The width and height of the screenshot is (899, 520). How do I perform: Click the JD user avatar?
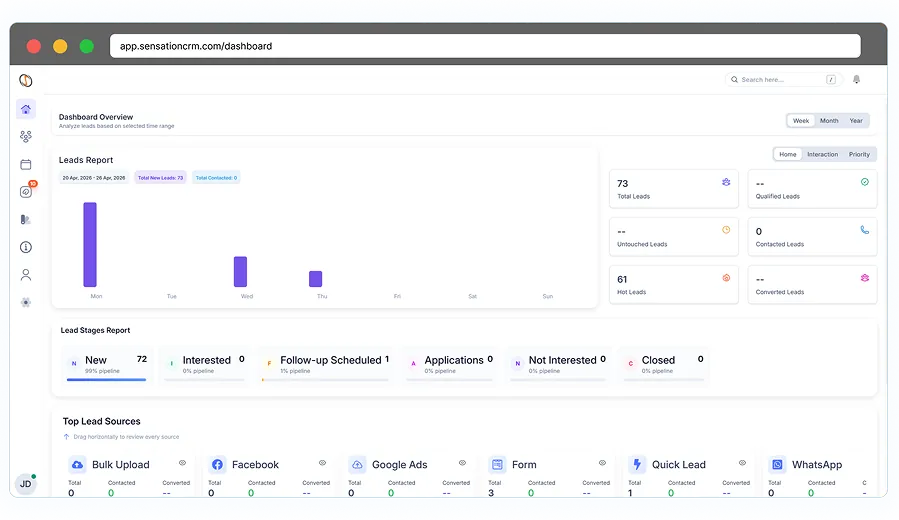[x=26, y=484]
